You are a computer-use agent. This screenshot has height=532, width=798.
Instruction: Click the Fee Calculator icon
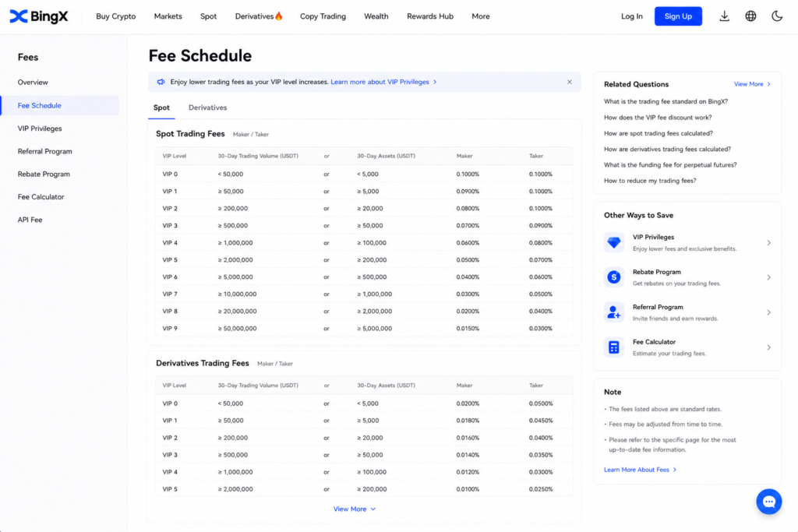click(x=614, y=347)
